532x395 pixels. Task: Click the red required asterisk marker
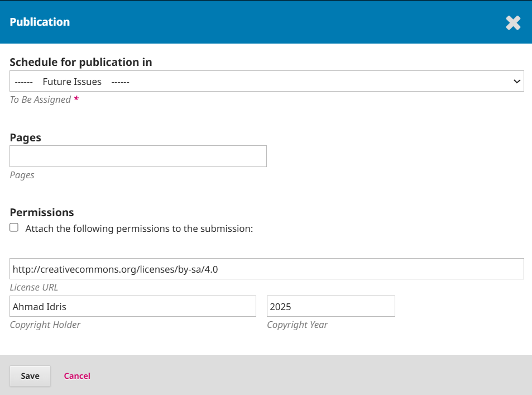pyautogui.click(x=76, y=99)
